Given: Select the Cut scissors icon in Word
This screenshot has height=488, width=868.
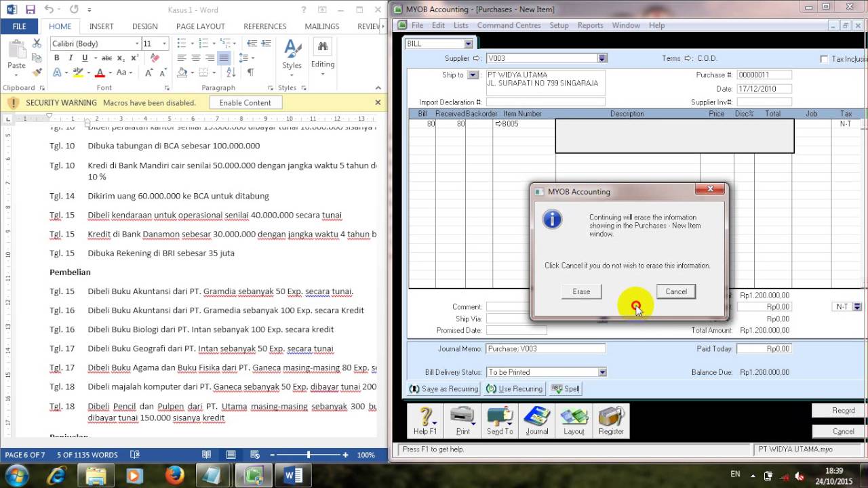Looking at the screenshot, I should point(37,43).
